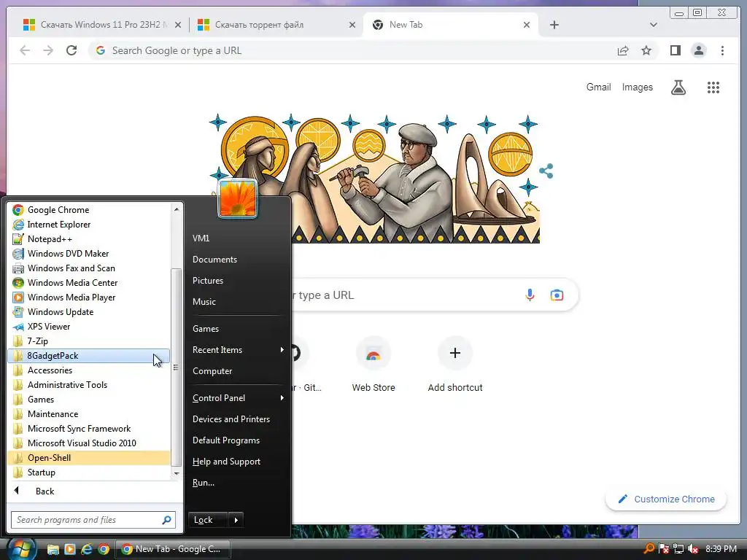The height and width of the screenshot is (560, 747).
Task: Switch to Скачать Windows 11 Pro tab
Action: click(101, 25)
